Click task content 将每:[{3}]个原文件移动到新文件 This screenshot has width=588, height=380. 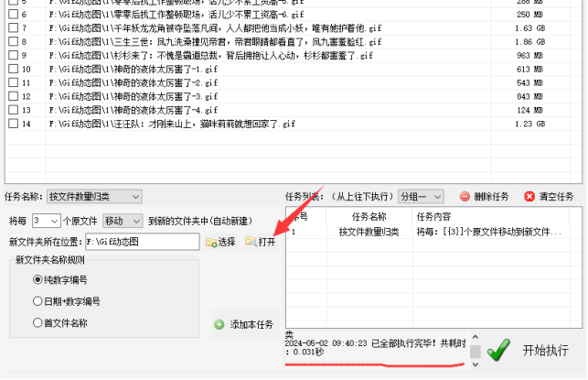click(x=488, y=232)
